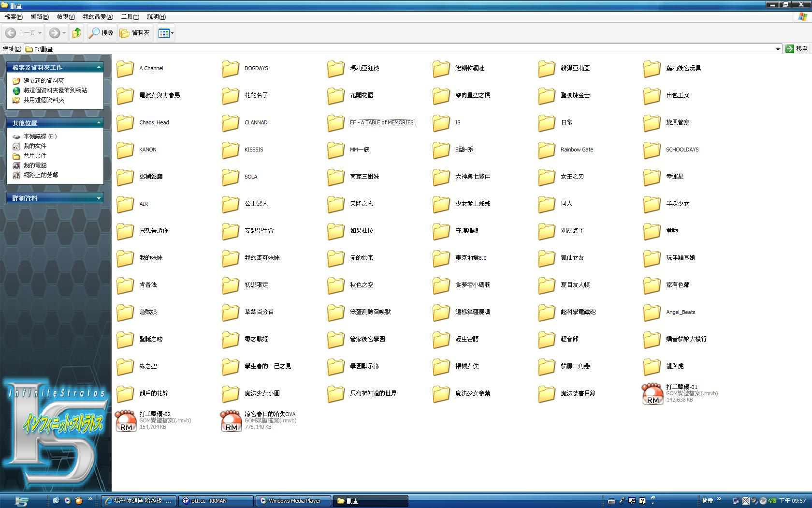The image size is (812, 508).
Task: Click the 花開物語 folder name
Action: tap(362, 95)
